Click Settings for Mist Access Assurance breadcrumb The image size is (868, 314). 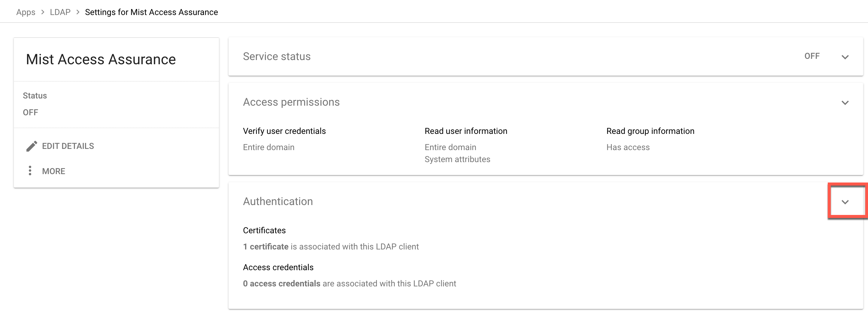pyautogui.click(x=151, y=12)
